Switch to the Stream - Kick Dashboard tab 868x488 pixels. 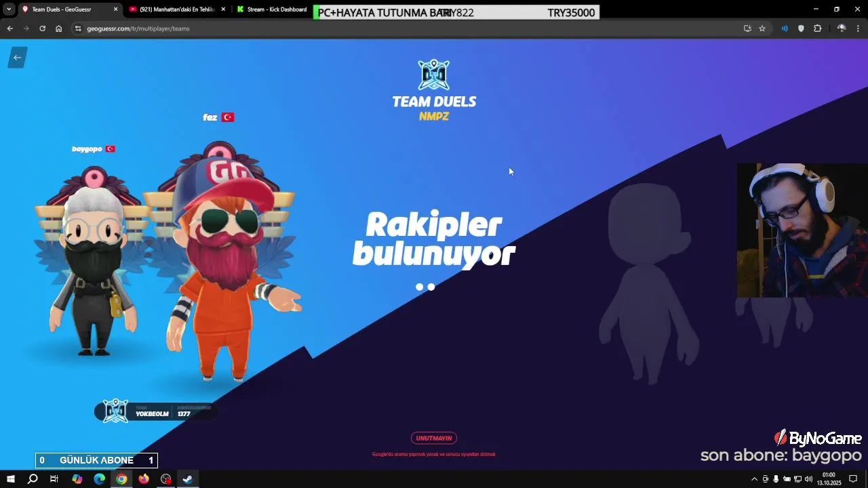(271, 9)
